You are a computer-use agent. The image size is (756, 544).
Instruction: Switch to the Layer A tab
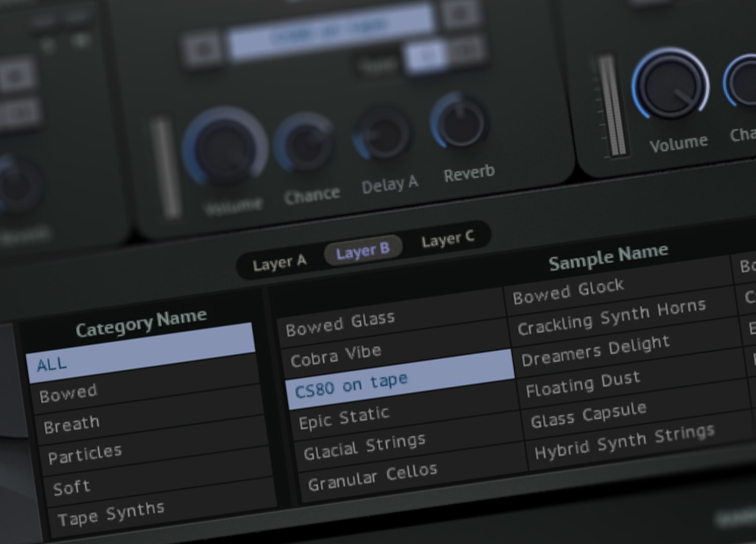click(x=280, y=263)
